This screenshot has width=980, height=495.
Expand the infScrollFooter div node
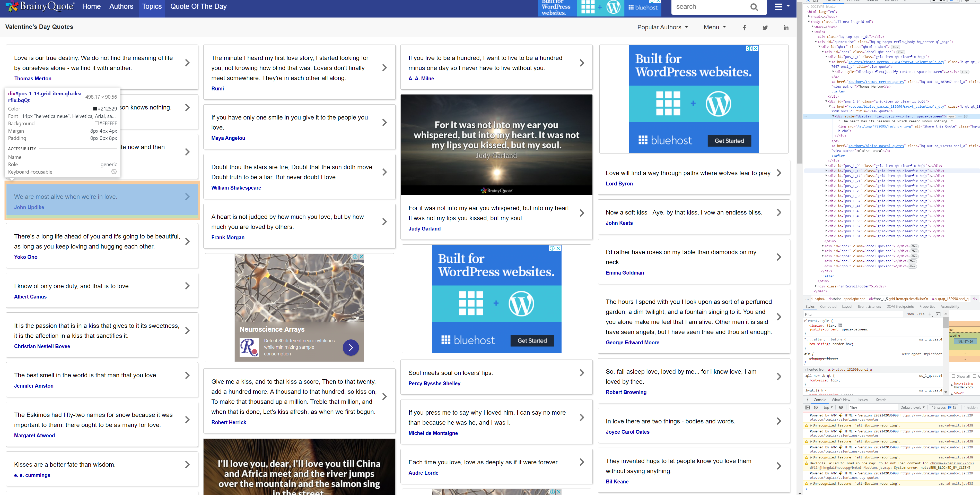coord(816,286)
